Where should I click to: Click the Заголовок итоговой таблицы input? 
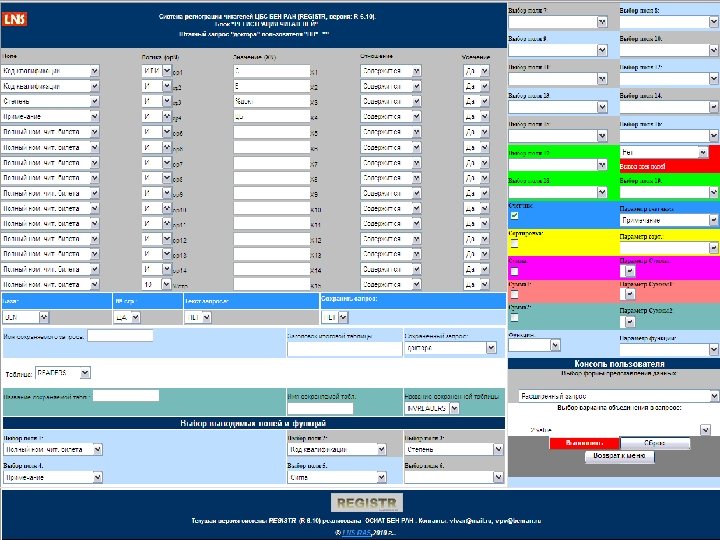[345, 349]
